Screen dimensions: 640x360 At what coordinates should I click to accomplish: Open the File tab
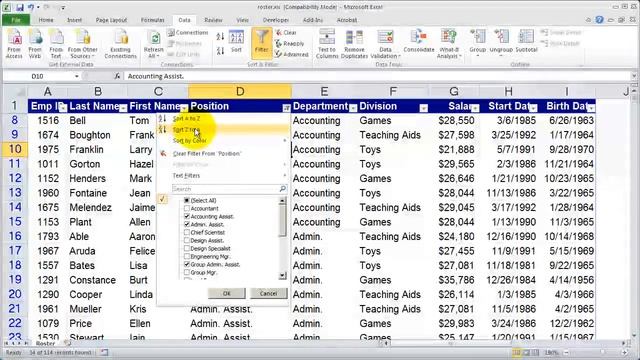(16, 20)
